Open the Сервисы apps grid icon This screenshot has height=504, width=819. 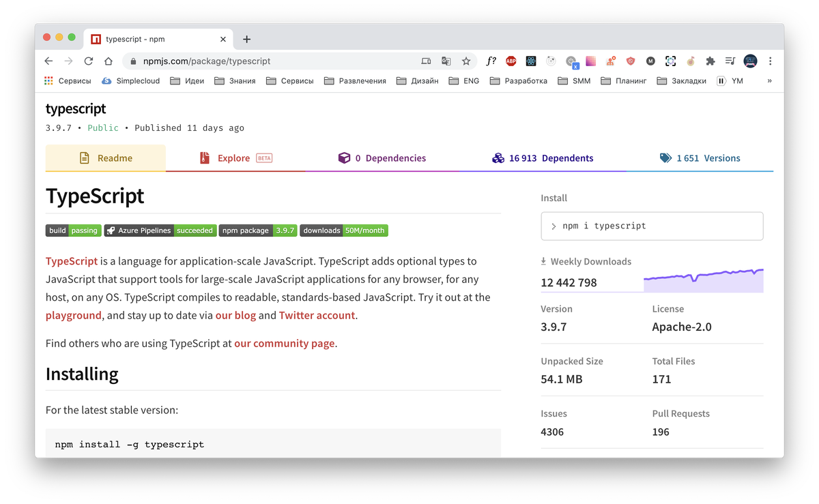pyautogui.click(x=49, y=80)
